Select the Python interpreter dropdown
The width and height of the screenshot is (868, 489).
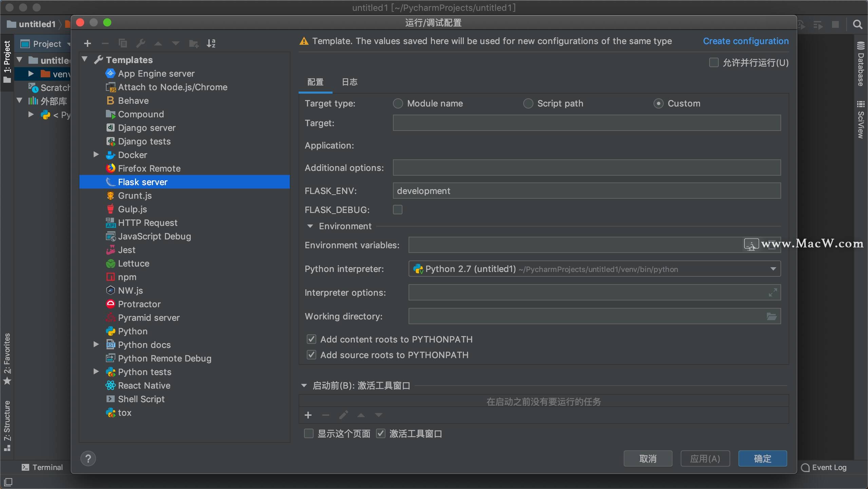coord(594,269)
